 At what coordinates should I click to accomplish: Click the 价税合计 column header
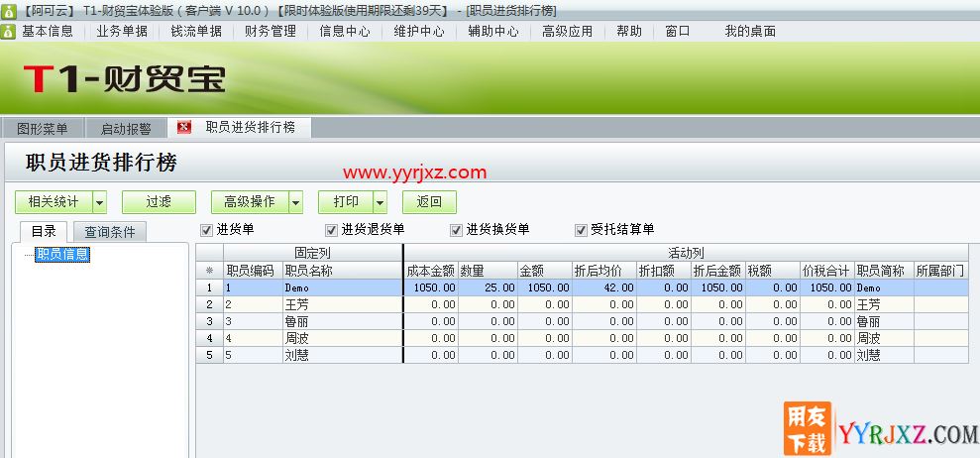point(826,271)
